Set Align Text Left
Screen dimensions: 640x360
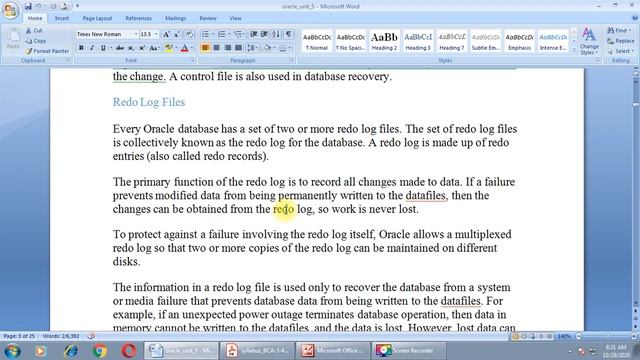(205, 48)
